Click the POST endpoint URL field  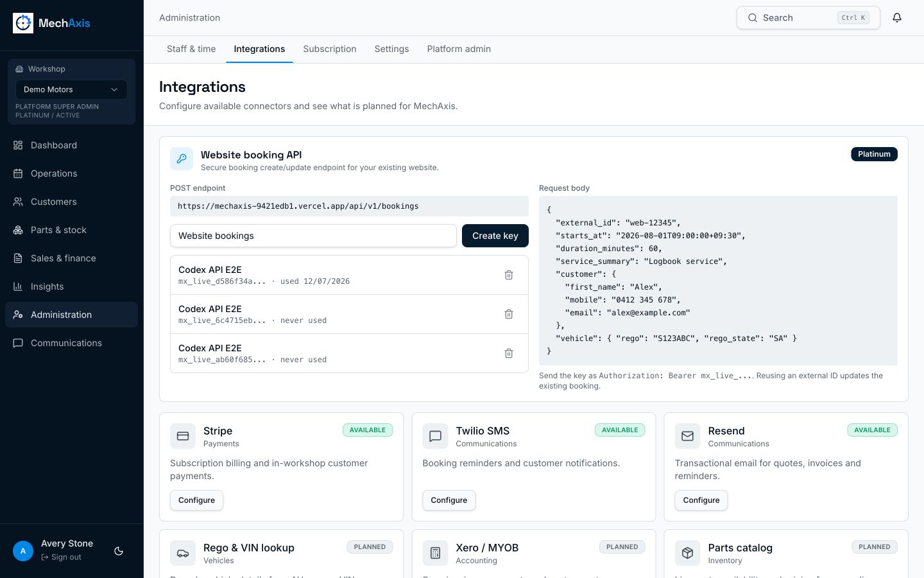(x=349, y=206)
